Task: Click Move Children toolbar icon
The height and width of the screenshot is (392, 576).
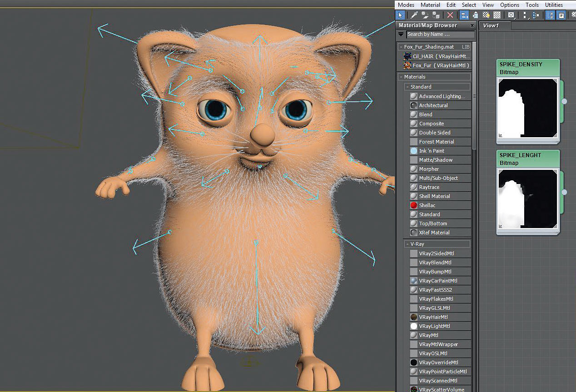Action: pos(464,15)
